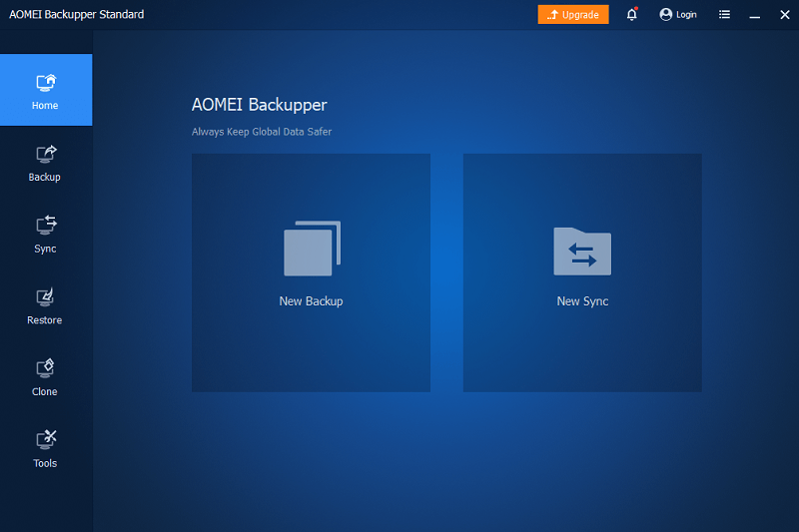The height and width of the screenshot is (532, 799).
Task: Click the "Always Keep Global Data Safer" tagline
Action: pos(262,132)
